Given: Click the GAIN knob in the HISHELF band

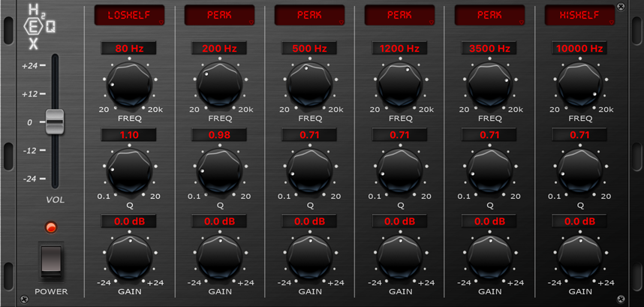Looking at the screenshot, I should pos(579,257).
